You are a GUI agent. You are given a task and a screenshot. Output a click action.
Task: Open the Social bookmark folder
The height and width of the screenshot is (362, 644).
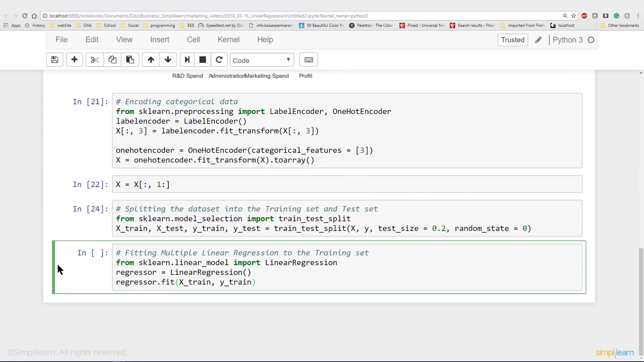point(129,25)
